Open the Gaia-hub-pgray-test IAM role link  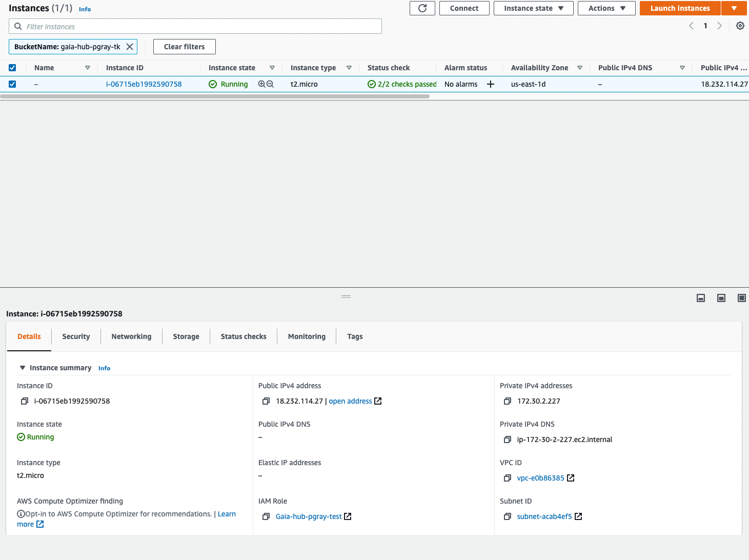coord(308,516)
